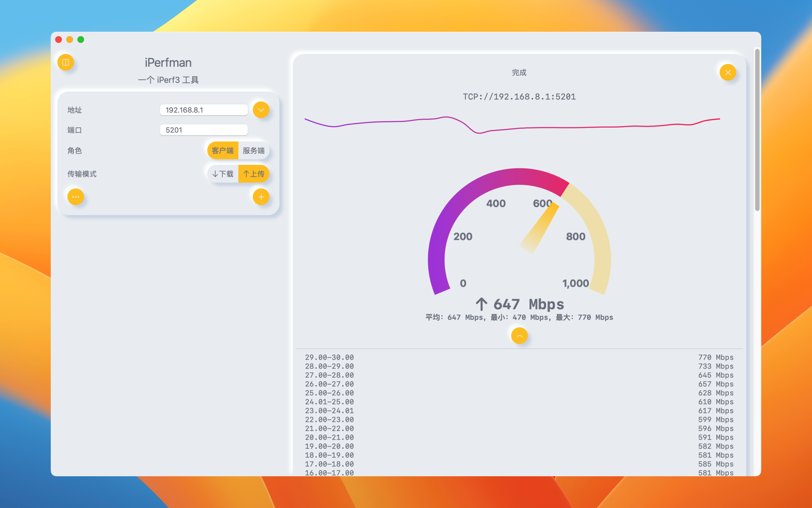The height and width of the screenshot is (508, 812).
Task: Click the 617 Mbps value
Action: click(716, 411)
